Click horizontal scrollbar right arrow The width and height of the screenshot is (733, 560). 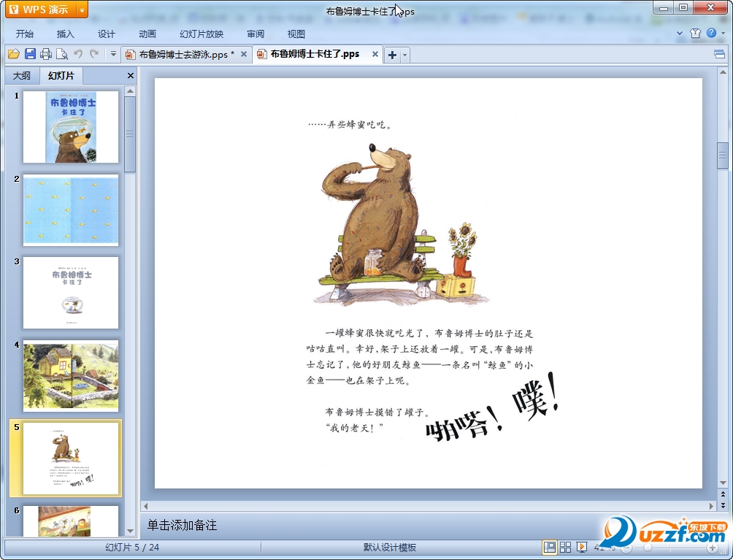(x=712, y=506)
